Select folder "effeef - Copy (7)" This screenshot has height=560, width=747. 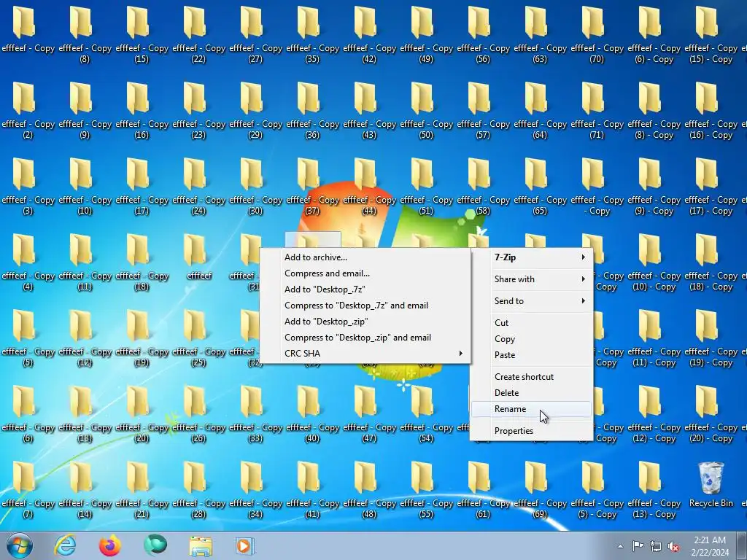tap(28, 489)
